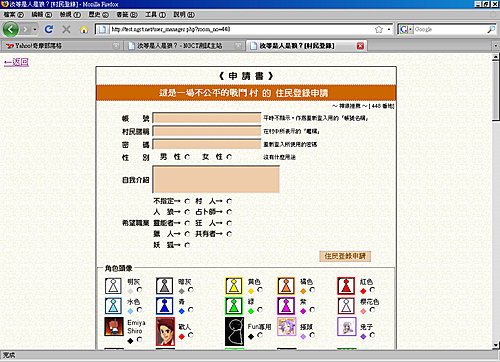Click the green diamond swatch under 緑
The width and height of the screenshot is (500, 362).
pyautogui.click(x=251, y=311)
